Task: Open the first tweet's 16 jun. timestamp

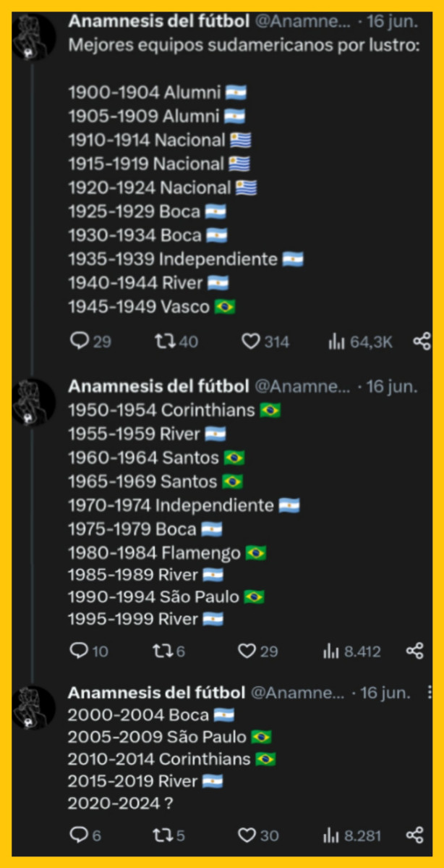Action: coord(392,21)
